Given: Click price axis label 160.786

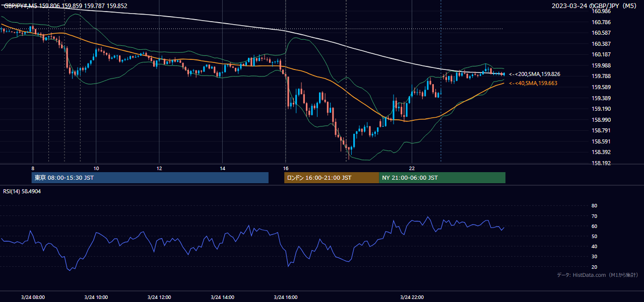Looking at the screenshot, I should [x=601, y=22].
